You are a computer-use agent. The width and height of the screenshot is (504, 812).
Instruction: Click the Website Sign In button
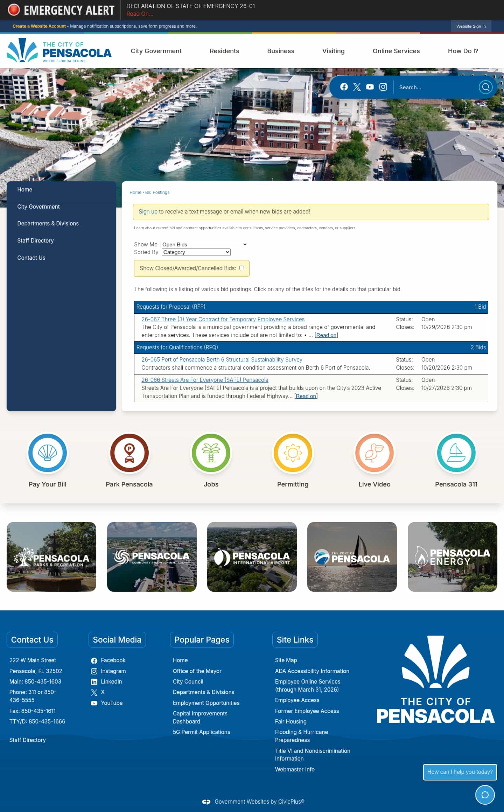[471, 26]
